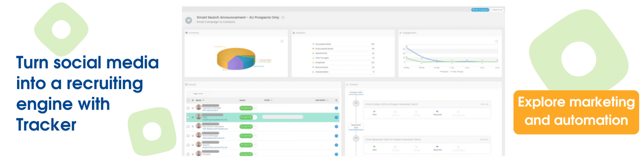Click Sent icon in October newsletter entry

[x=374, y=112]
